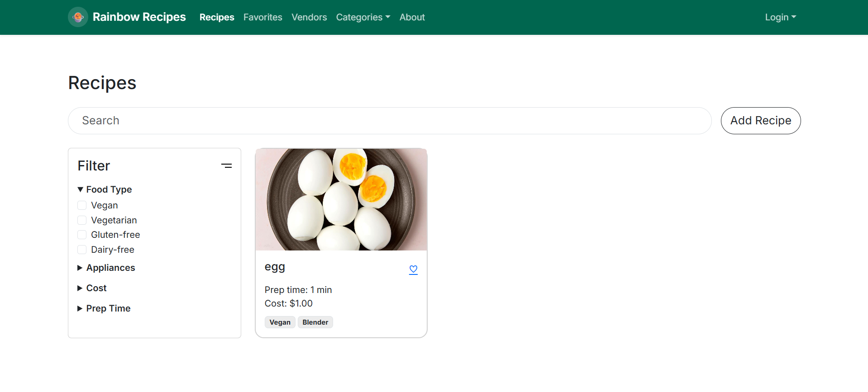The image size is (868, 392).
Task: Open the egg recipe photo thumbnail
Action: pos(341,199)
